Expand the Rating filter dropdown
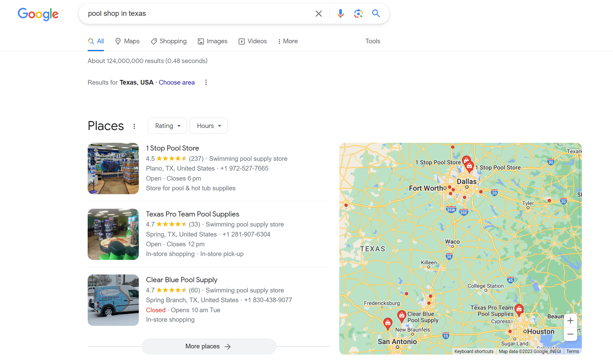The width and height of the screenshot is (613, 364). (167, 126)
